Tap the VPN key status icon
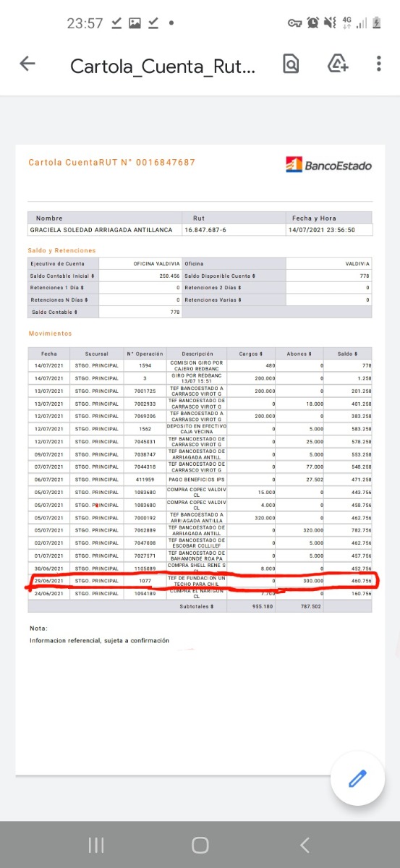Viewport: 400px width, 868px height. (x=294, y=23)
